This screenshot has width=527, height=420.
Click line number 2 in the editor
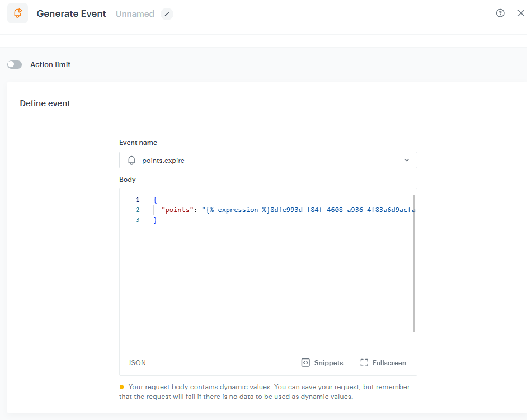pyautogui.click(x=137, y=209)
